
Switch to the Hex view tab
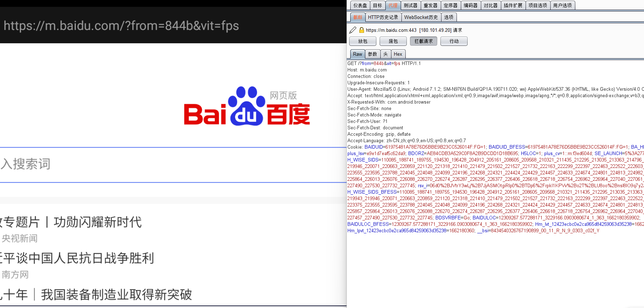pyautogui.click(x=398, y=54)
